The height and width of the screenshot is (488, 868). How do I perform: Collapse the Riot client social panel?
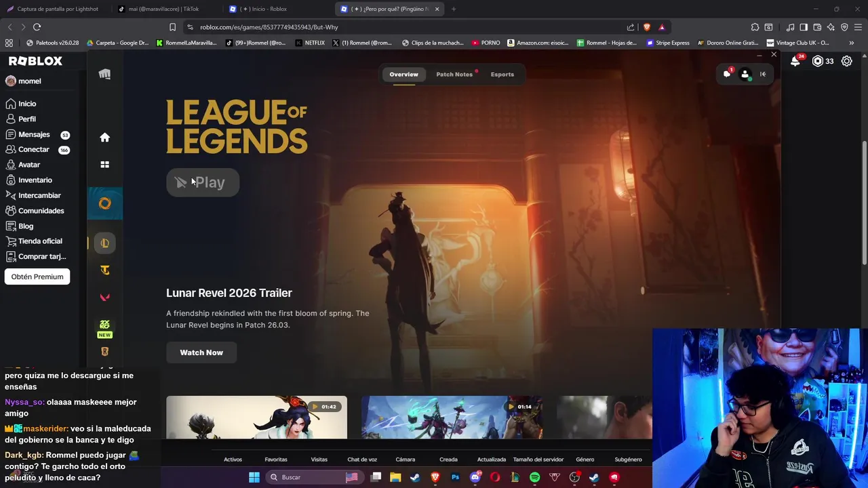click(763, 75)
